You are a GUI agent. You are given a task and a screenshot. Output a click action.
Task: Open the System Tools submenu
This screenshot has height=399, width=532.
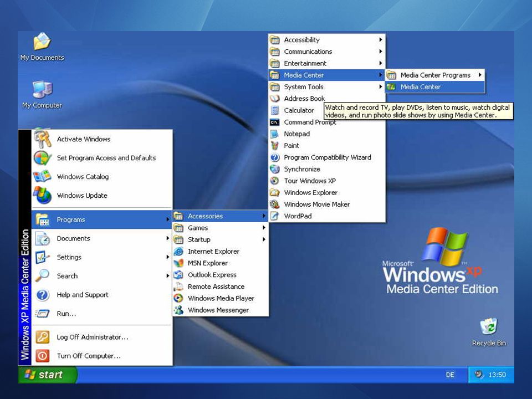(327, 87)
